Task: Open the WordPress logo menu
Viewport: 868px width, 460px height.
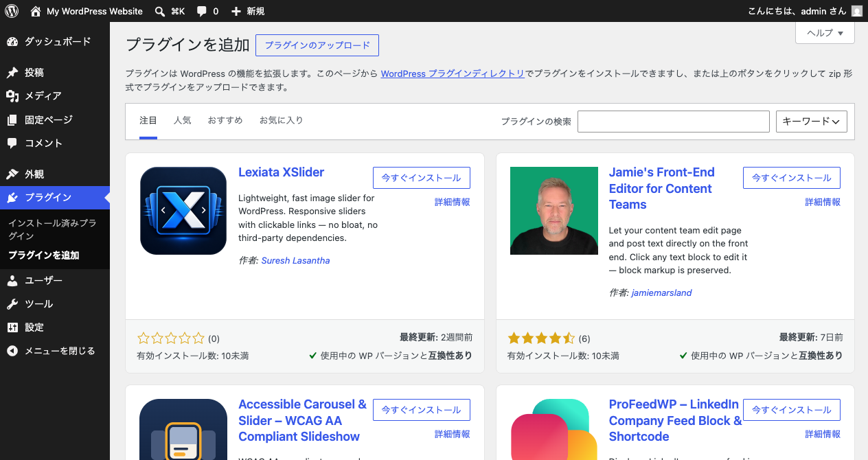Action: click(x=12, y=11)
